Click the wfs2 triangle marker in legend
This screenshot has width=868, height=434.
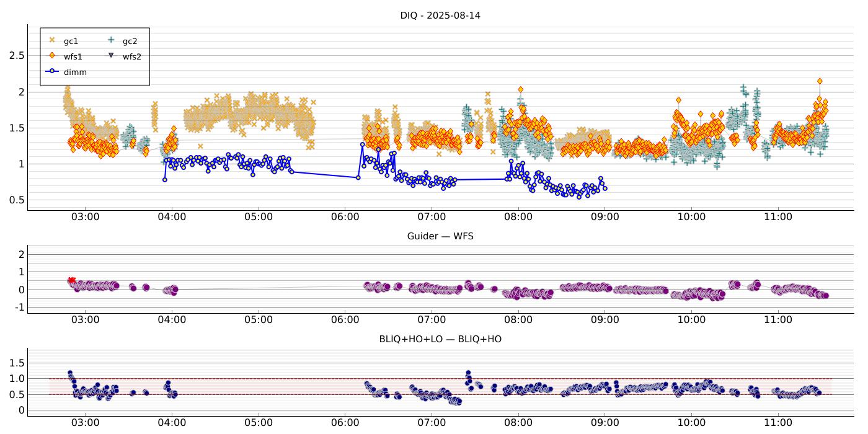[x=111, y=56]
